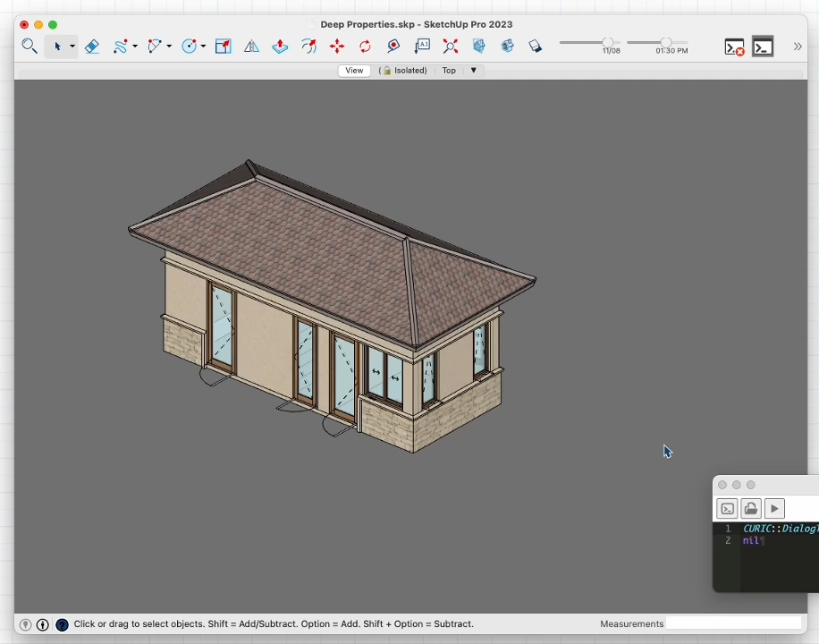This screenshot has width=819, height=644.
Task: Activate the Search magnifier icon
Action: coord(30,47)
